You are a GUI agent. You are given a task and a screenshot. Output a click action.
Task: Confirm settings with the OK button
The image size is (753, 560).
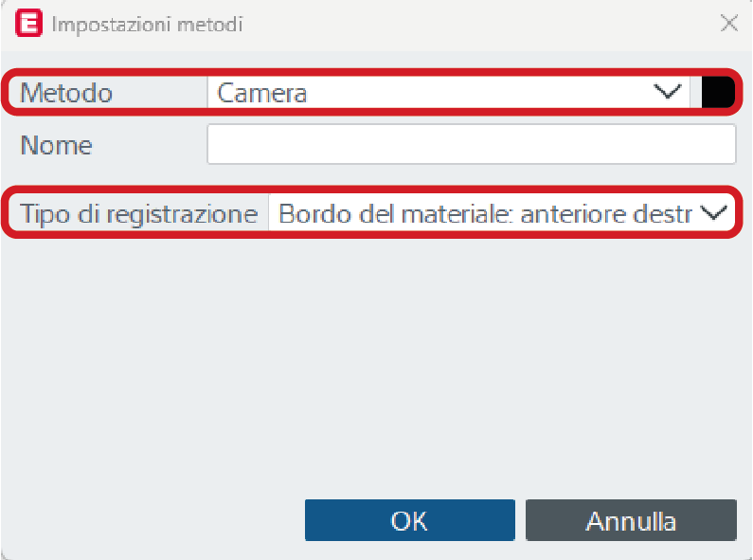409,520
